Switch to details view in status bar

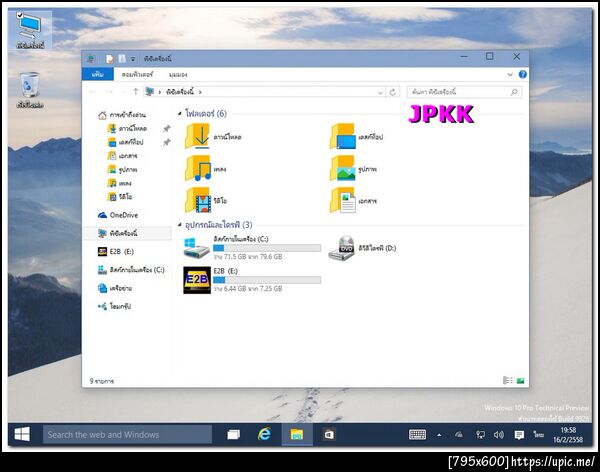pos(507,381)
